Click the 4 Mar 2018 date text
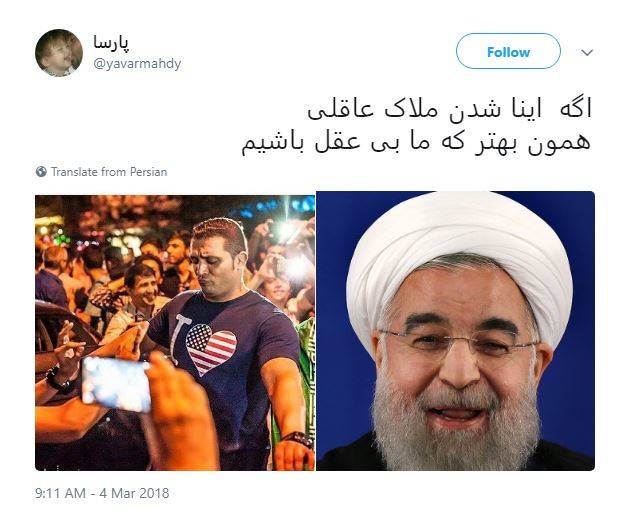The image size is (625, 510). 134,493
